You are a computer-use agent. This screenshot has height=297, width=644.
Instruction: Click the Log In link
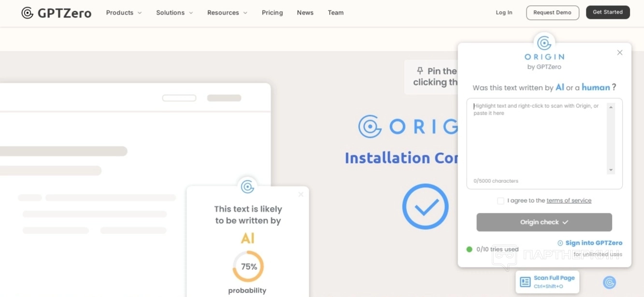click(504, 13)
